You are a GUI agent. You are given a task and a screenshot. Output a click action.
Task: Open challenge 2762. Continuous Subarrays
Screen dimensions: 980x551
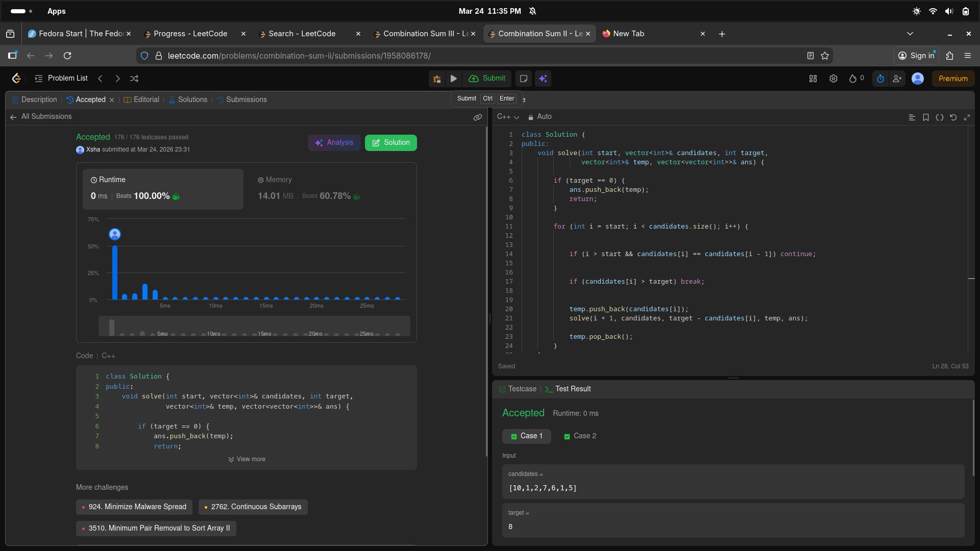253,507
